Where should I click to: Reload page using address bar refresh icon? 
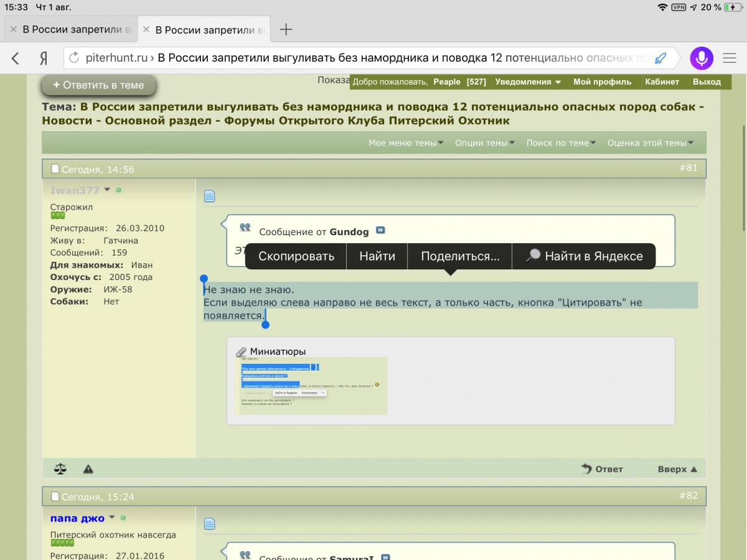coord(74,58)
